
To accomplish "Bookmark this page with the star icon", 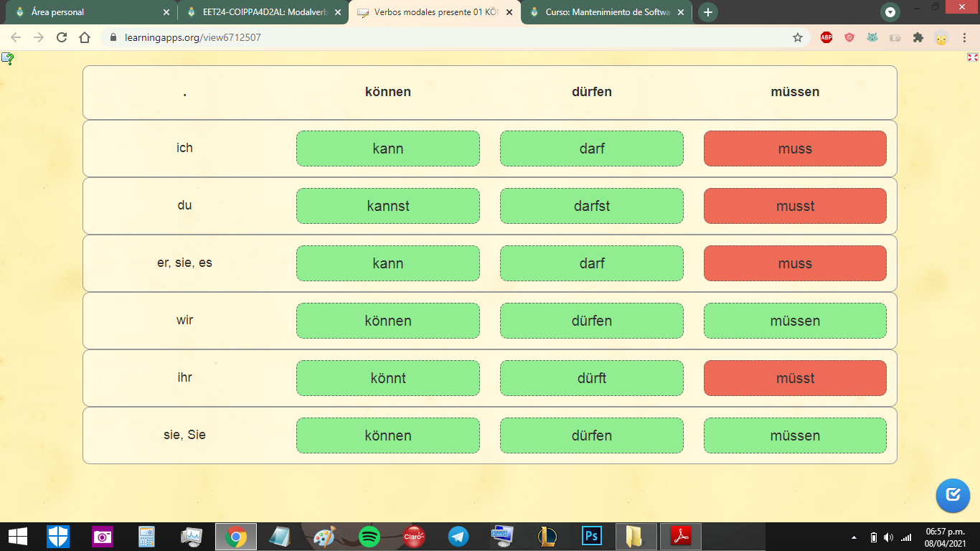I will coord(798,37).
